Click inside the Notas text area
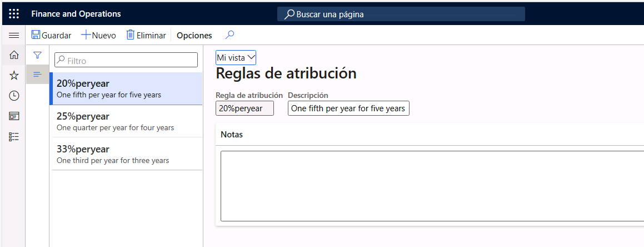Screen dimensions: 644x247 pyautogui.click(x=432, y=186)
